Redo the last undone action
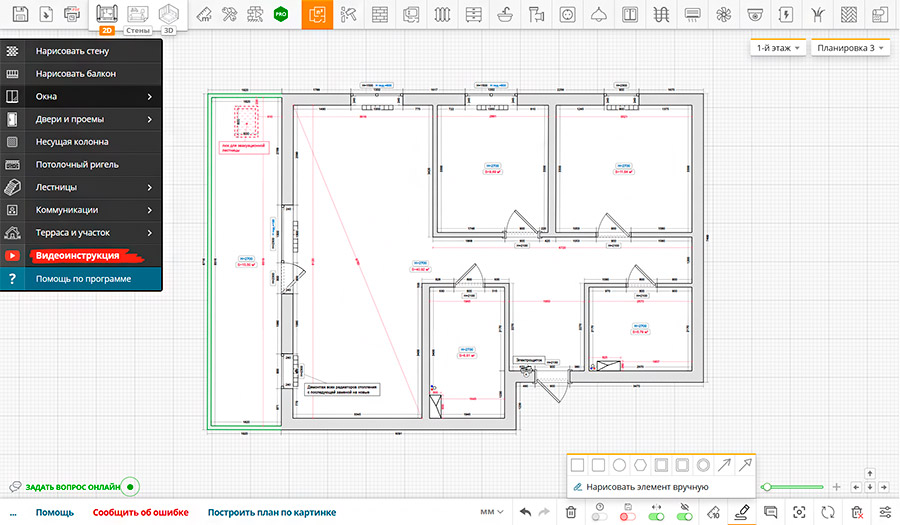Viewport: 900px width, 525px height. pyautogui.click(x=545, y=512)
